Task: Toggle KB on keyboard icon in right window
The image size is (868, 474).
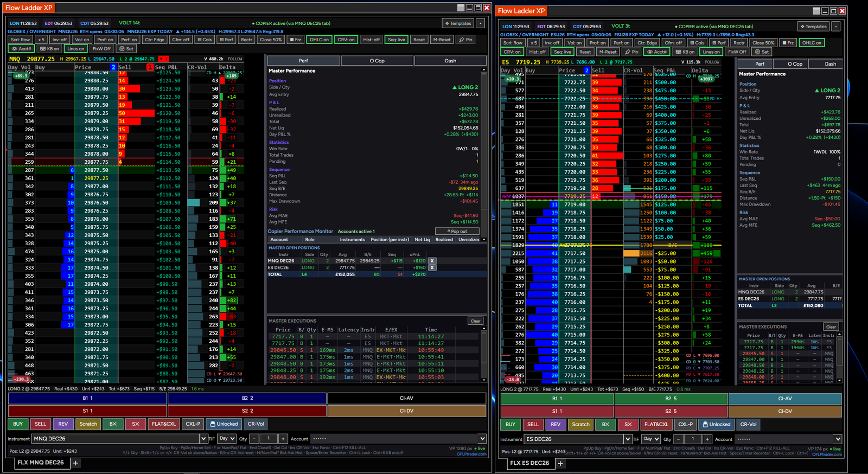Action: pos(685,52)
